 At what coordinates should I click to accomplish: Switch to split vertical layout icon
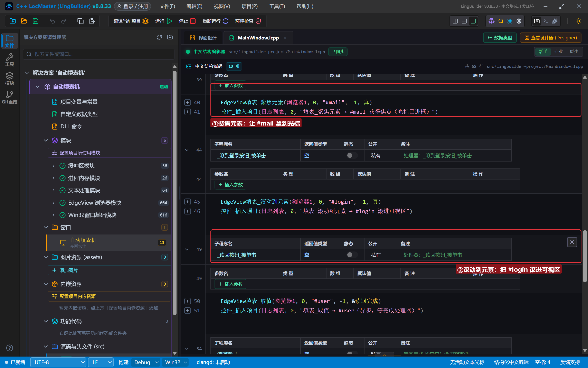click(455, 21)
